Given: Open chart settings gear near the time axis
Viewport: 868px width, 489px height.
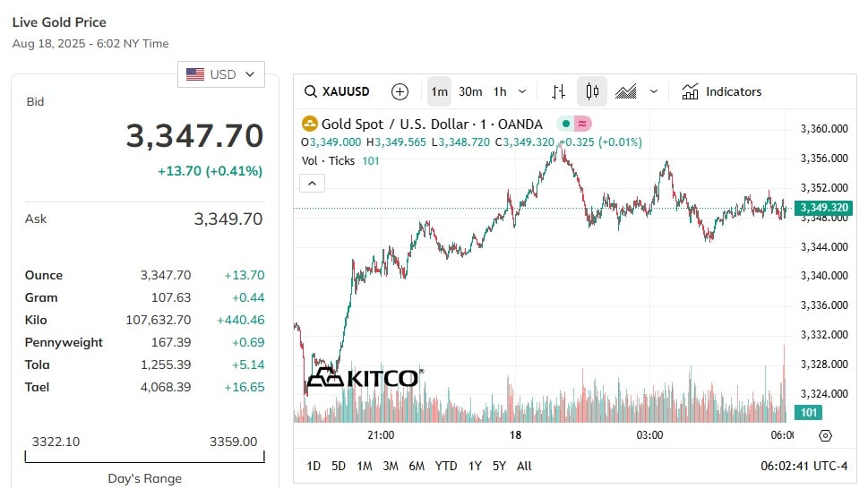Looking at the screenshot, I should point(825,436).
